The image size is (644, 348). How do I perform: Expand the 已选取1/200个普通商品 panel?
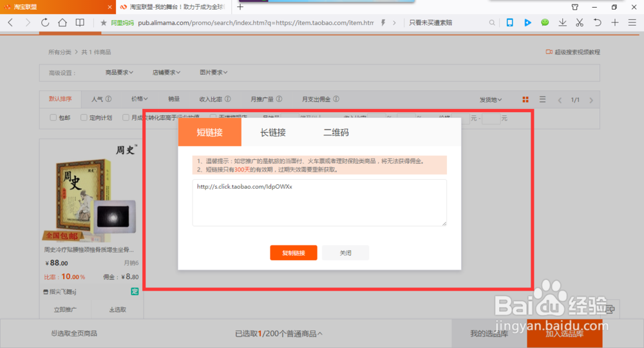coord(278,334)
